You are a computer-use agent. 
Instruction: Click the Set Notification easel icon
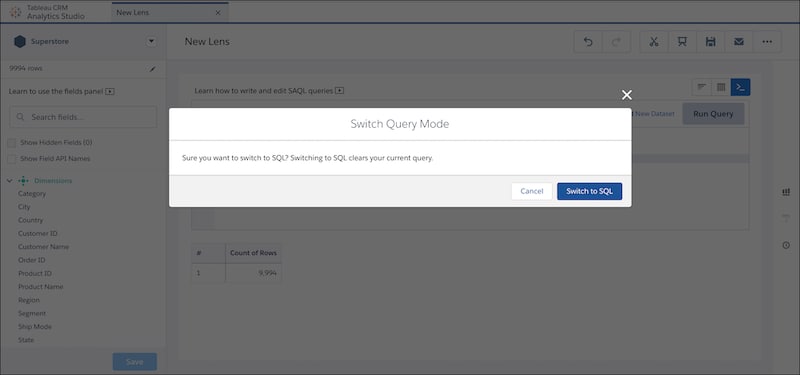tap(682, 42)
